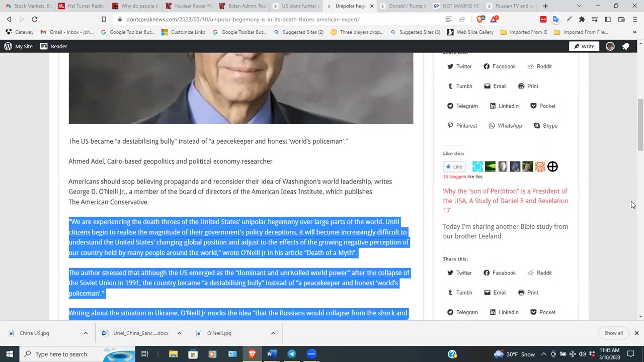The height and width of the screenshot is (362, 644).
Task: Click the WordPress Write button
Action: pyautogui.click(x=584, y=46)
